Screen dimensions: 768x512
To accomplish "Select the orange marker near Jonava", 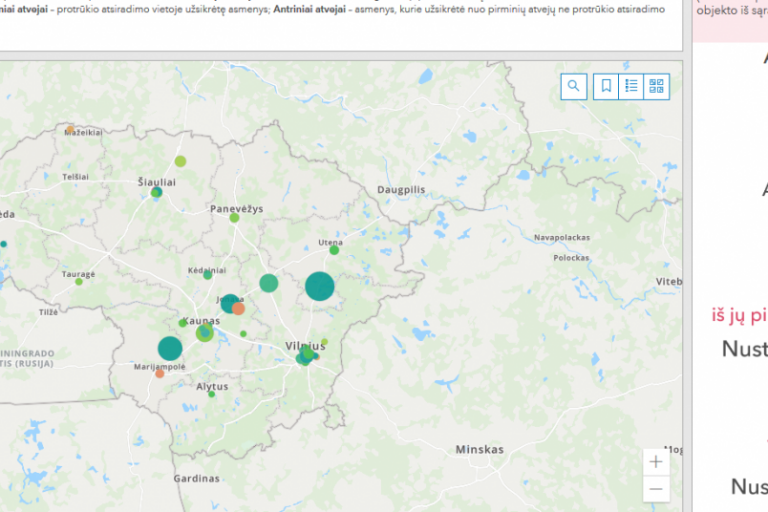I will coord(239,309).
